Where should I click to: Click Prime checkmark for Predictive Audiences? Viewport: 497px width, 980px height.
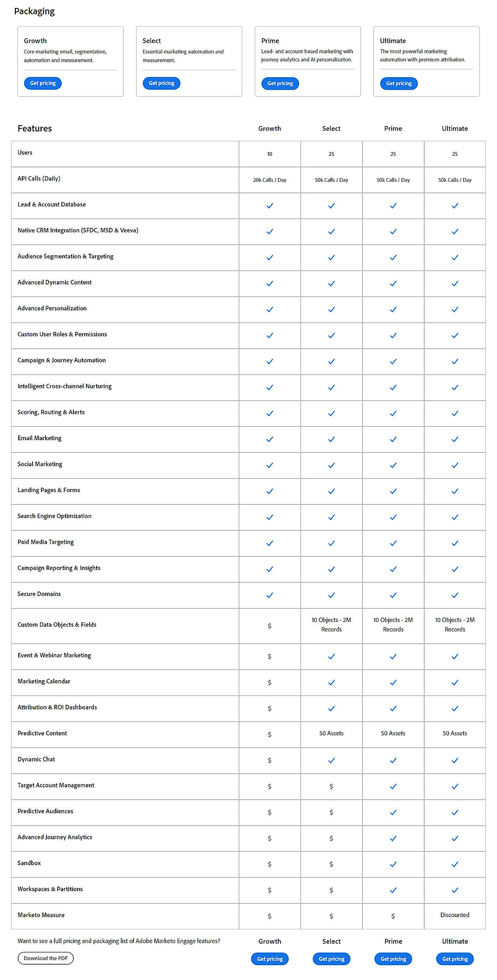[393, 812]
